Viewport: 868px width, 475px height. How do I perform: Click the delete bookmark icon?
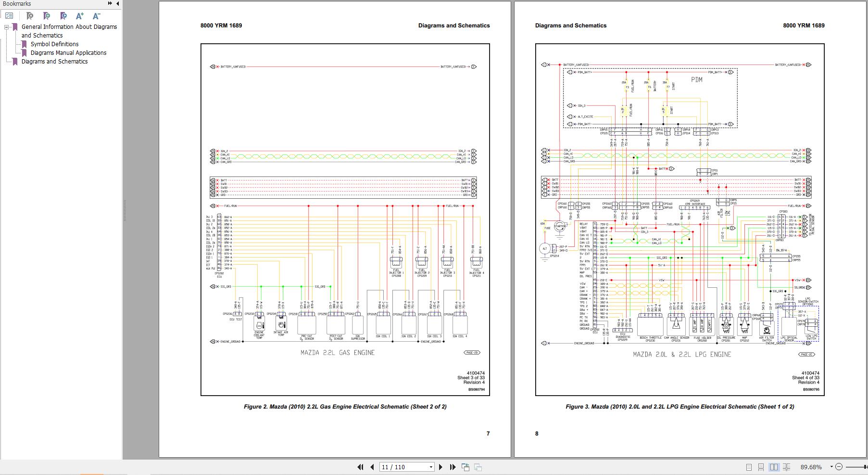tap(30, 16)
